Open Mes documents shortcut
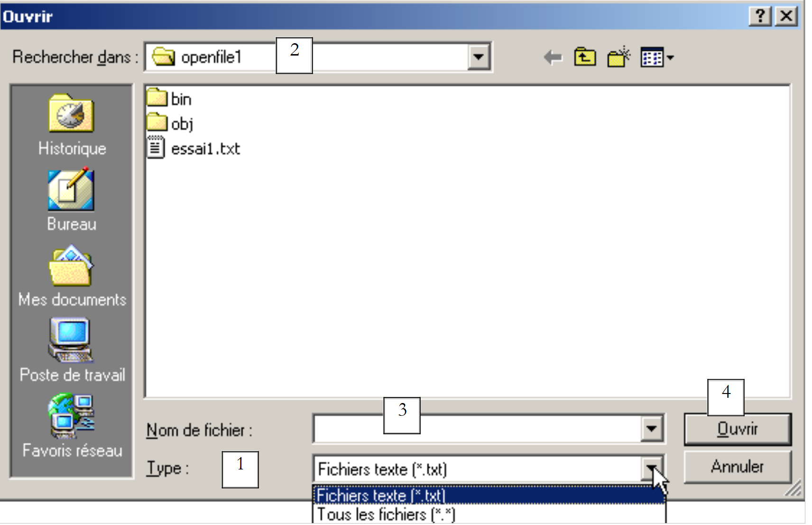The height and width of the screenshot is (525, 812). pyautogui.click(x=72, y=276)
